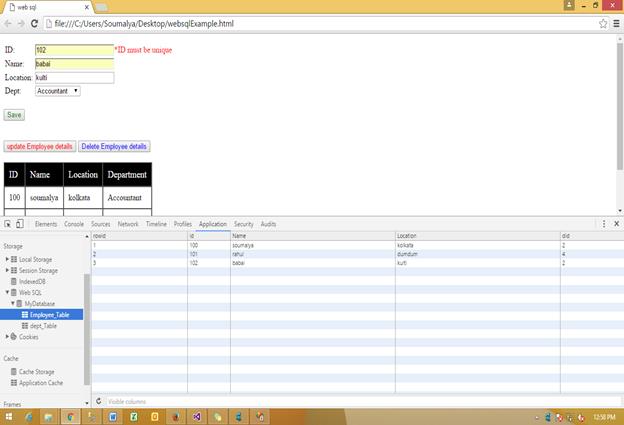Click update Employee details button
This screenshot has width=624, height=425.
[39, 146]
